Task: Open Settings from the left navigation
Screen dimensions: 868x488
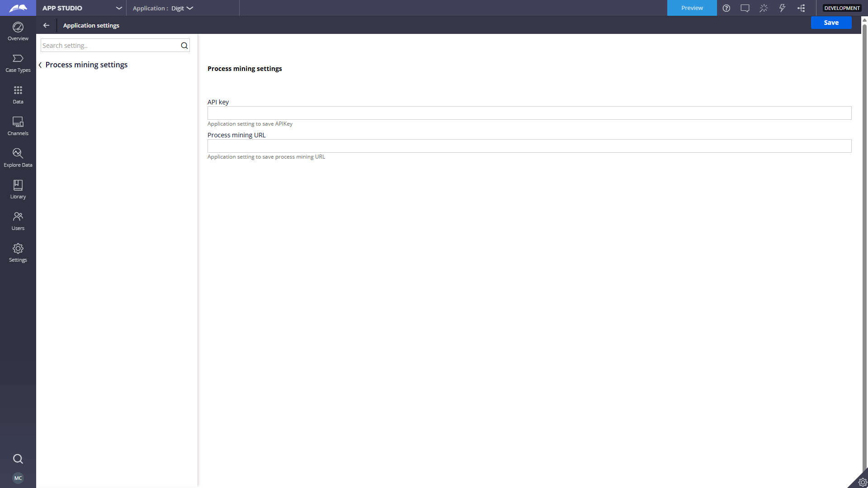Action: 18,252
